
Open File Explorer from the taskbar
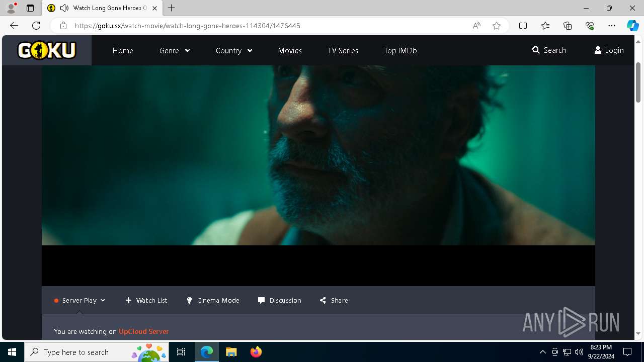click(231, 352)
